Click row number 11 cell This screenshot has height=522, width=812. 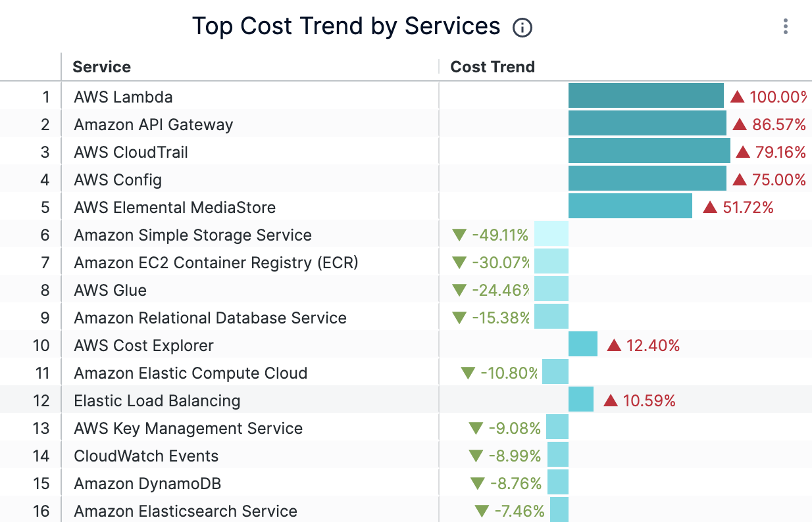[x=42, y=373]
